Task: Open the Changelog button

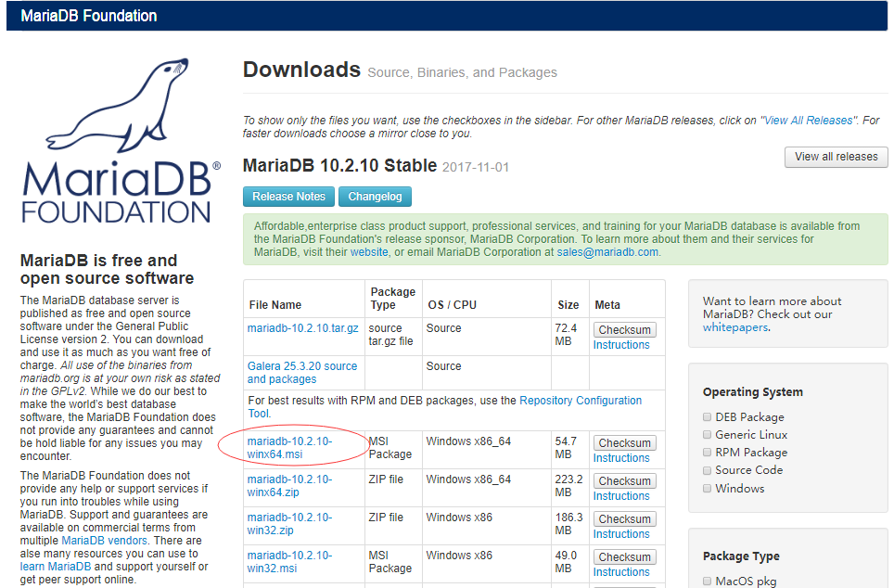Action: (375, 197)
